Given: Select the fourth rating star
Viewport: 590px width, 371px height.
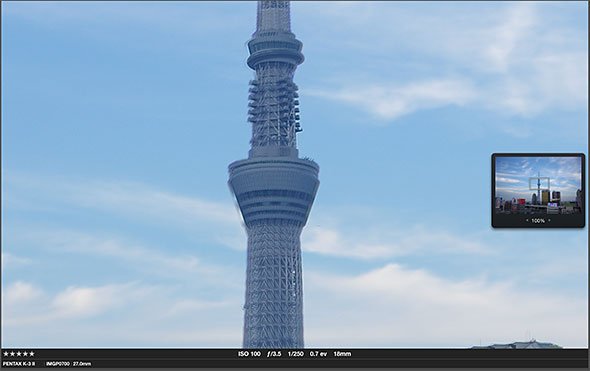Looking at the screenshot, I should pyautogui.click(x=25, y=354).
